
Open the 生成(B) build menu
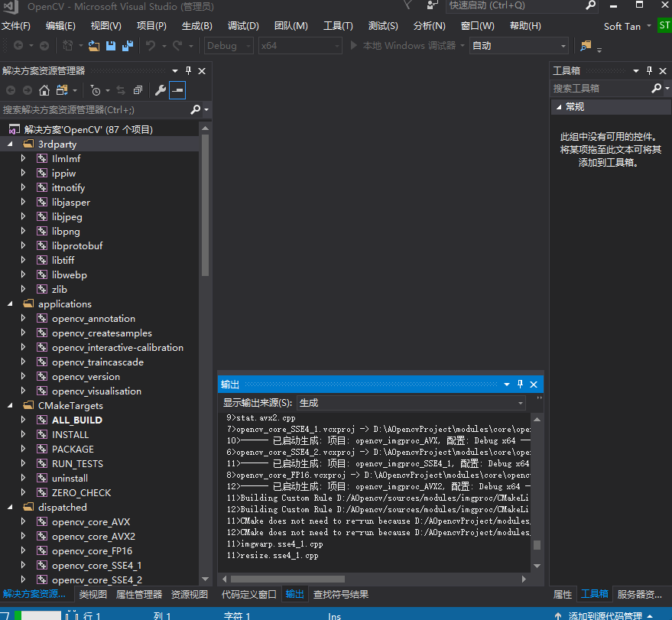(196, 26)
